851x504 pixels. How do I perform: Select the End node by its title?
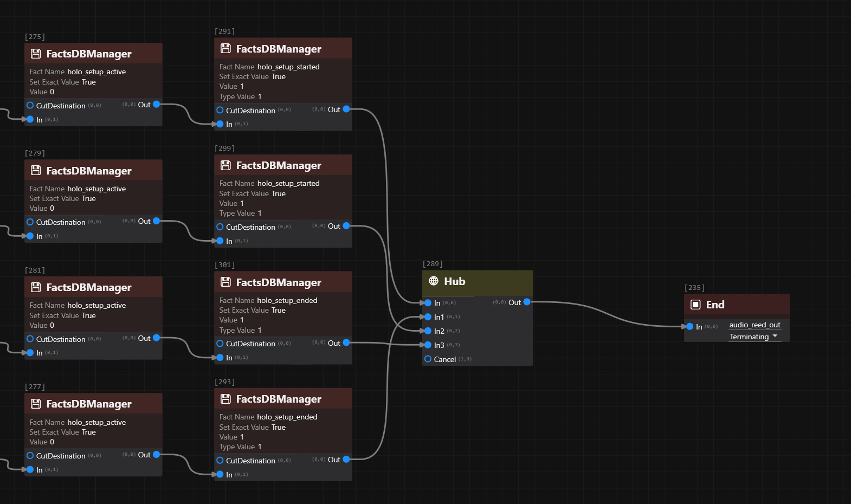click(x=715, y=305)
